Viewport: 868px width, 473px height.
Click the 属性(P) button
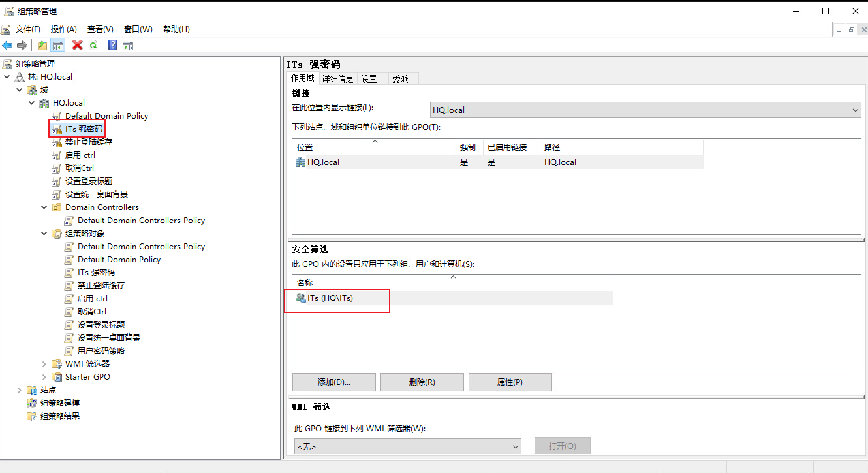[x=510, y=382]
